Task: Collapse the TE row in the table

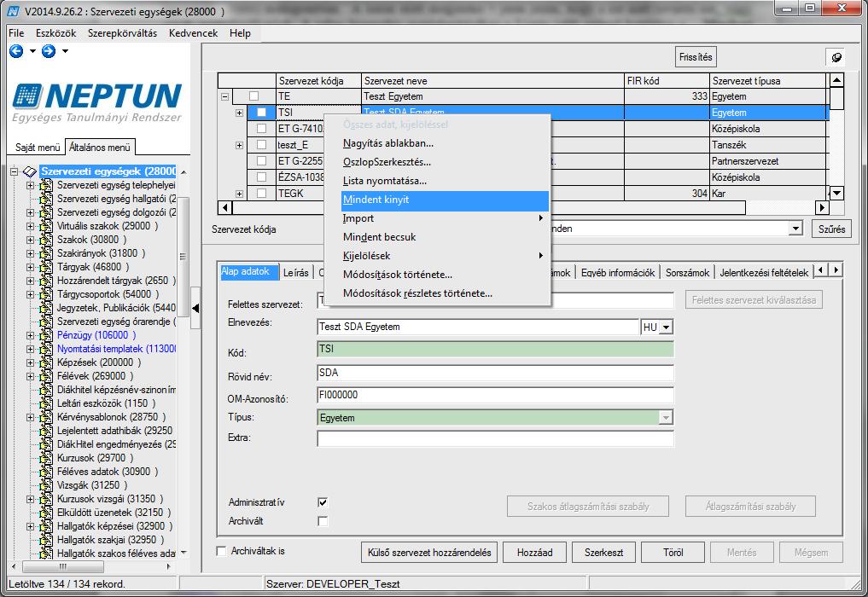Action: pyautogui.click(x=224, y=96)
